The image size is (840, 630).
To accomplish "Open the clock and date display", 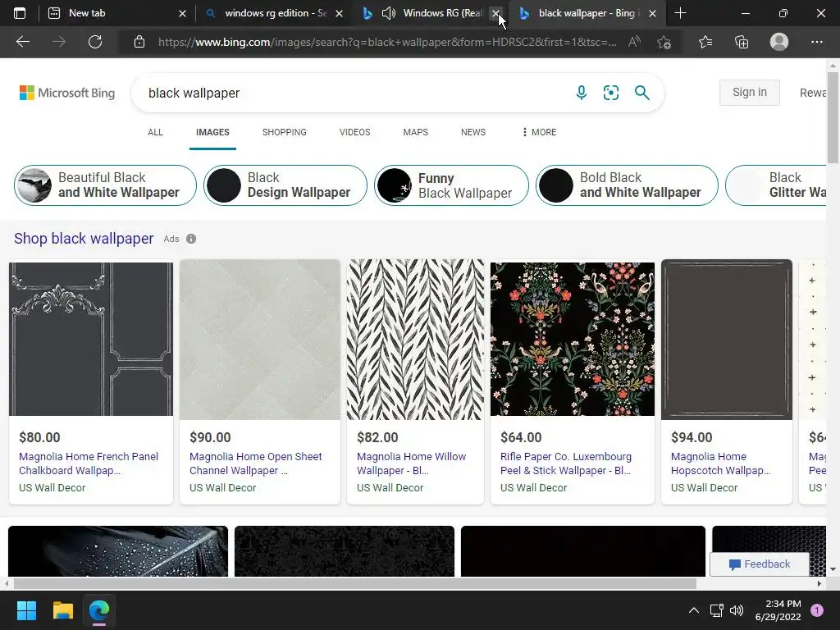I will point(778,610).
